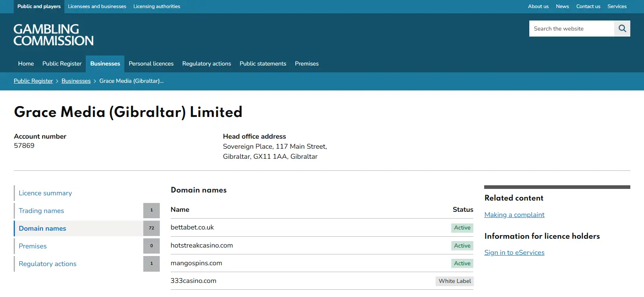Open Trading names in sidebar

pyautogui.click(x=41, y=211)
